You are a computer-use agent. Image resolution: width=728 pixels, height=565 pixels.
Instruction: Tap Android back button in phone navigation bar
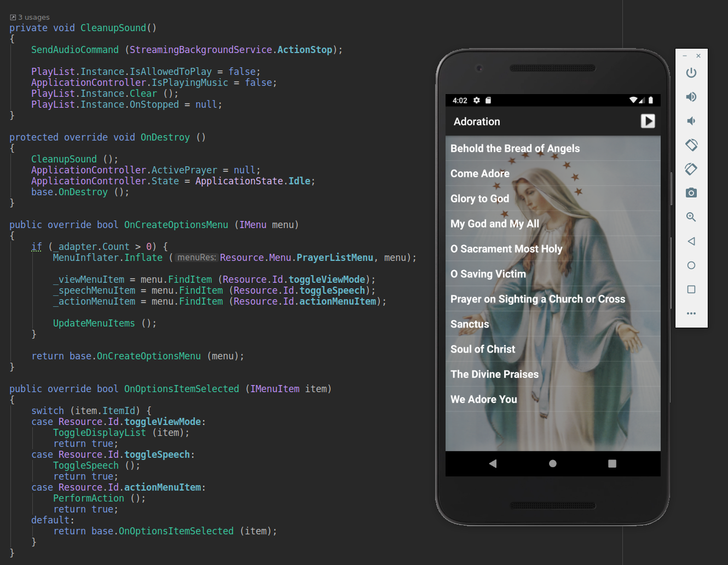[x=493, y=464]
